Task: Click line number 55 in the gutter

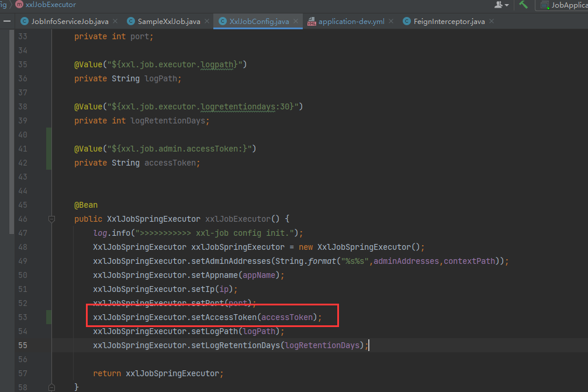Action: coord(23,345)
